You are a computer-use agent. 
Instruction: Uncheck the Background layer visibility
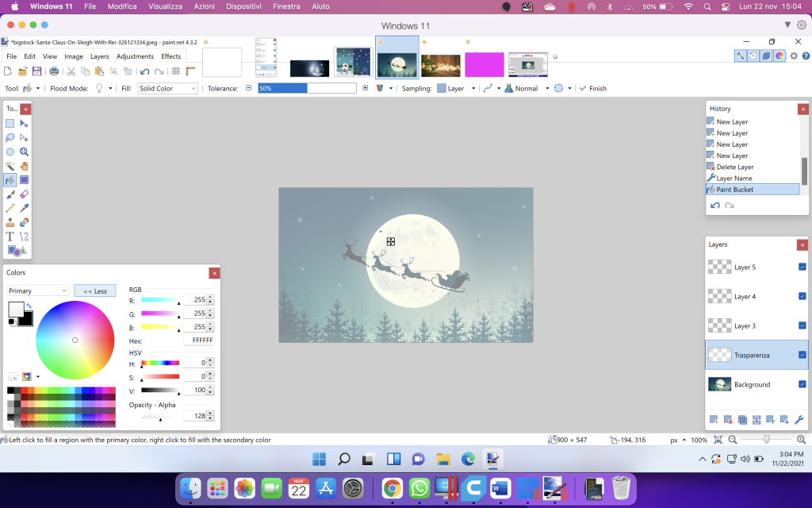pos(802,384)
